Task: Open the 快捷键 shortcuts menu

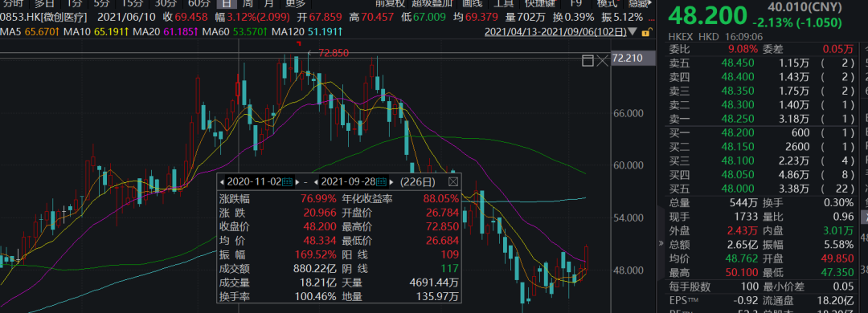Action: click(540, 3)
